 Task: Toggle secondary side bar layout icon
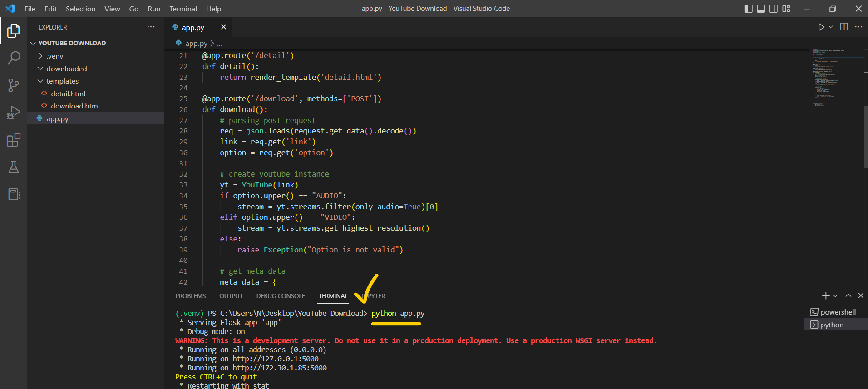tap(774, 9)
